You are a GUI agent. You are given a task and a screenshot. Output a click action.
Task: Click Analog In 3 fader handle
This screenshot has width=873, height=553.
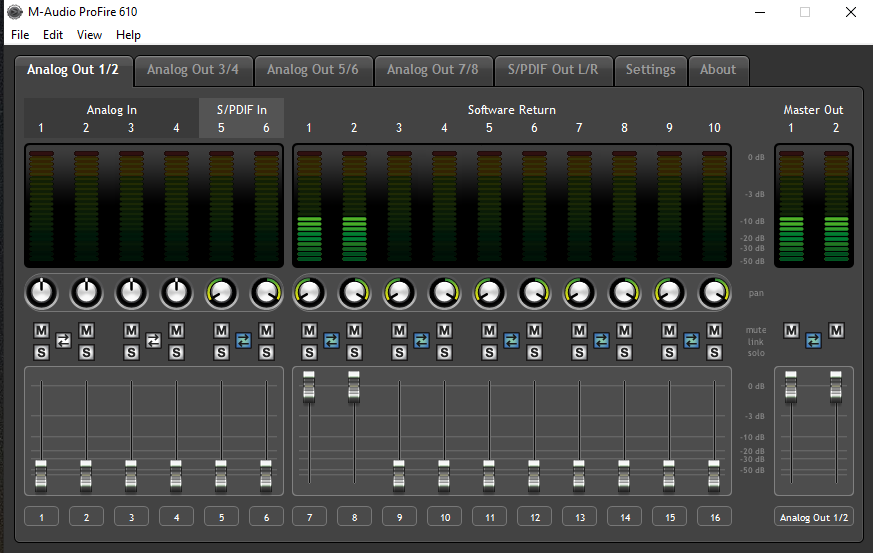(x=131, y=476)
